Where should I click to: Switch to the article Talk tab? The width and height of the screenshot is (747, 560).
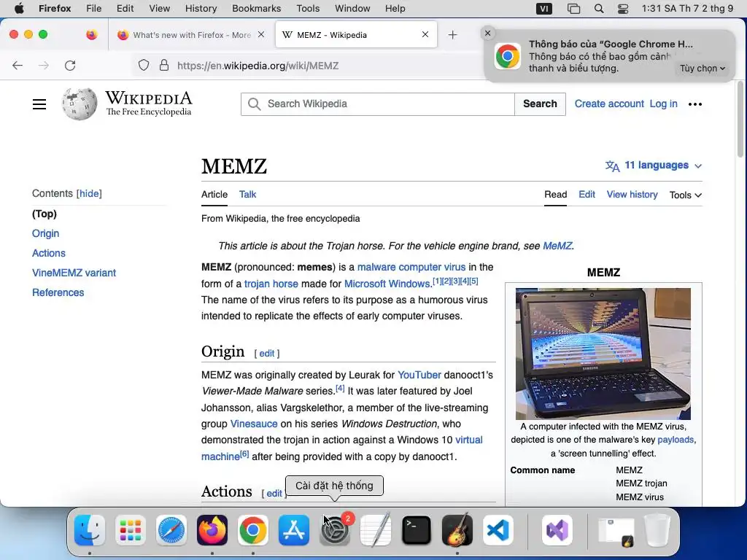point(248,194)
